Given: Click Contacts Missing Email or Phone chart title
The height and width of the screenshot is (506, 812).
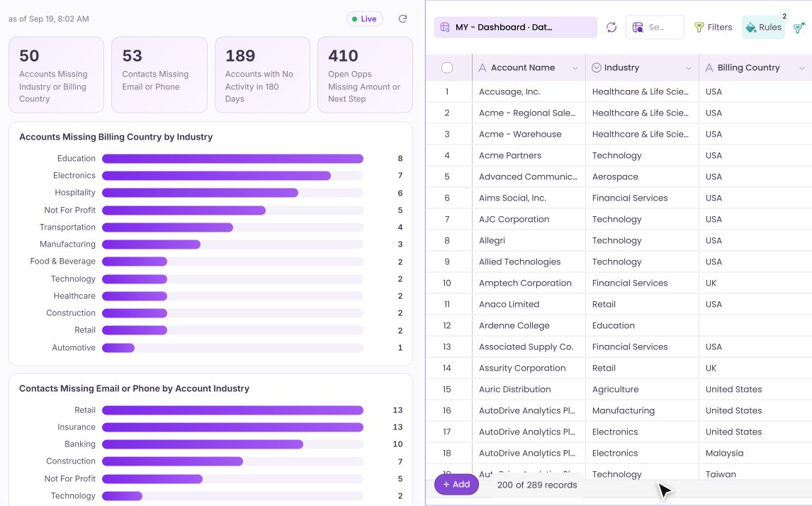Looking at the screenshot, I should pos(134,388).
